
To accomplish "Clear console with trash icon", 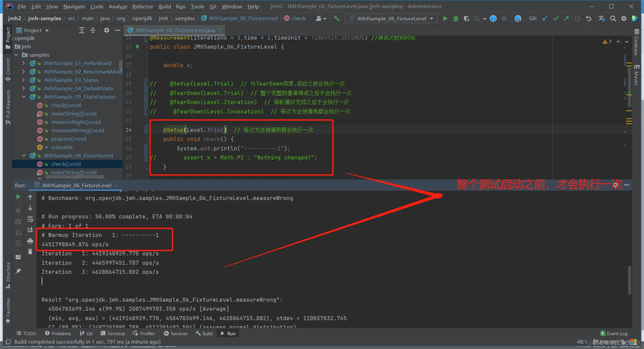I will [30, 251].
